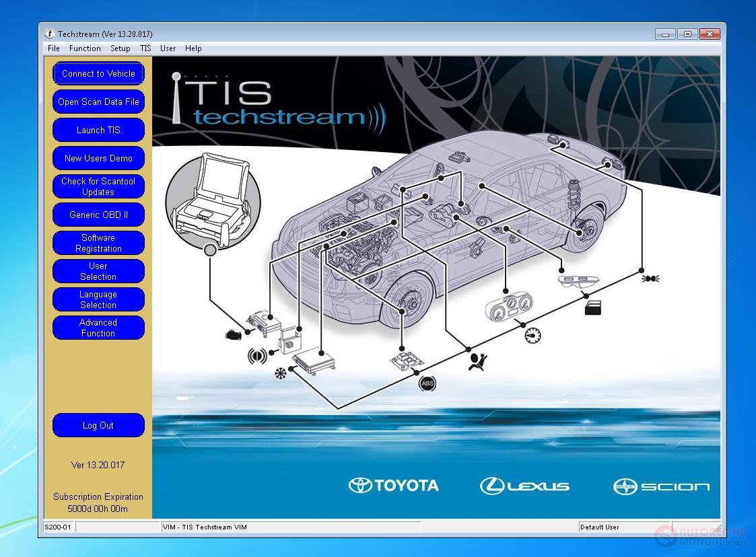Viewport: 756px width, 557px height.
Task: Open the TIS menu
Action: click(x=145, y=48)
